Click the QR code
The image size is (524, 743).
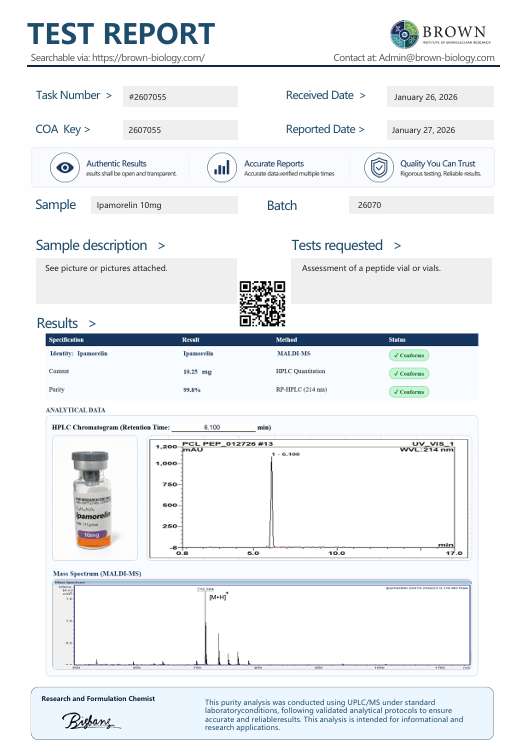point(262,303)
